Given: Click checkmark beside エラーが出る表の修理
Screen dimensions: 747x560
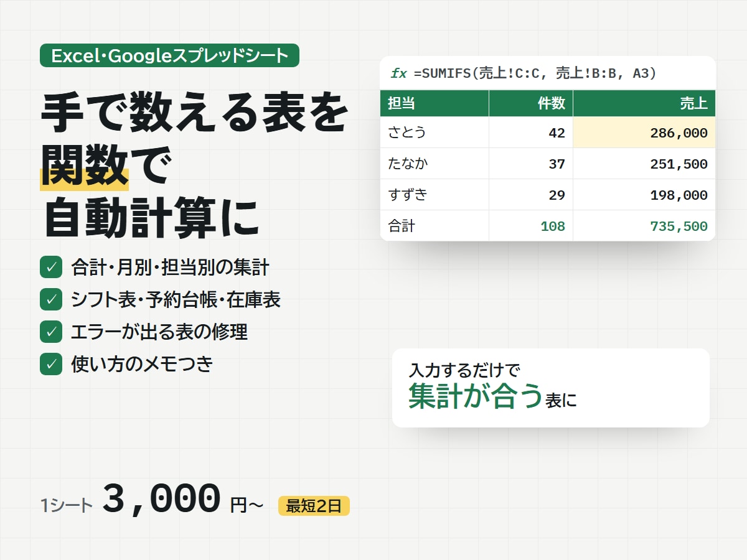Looking at the screenshot, I should point(51,332).
